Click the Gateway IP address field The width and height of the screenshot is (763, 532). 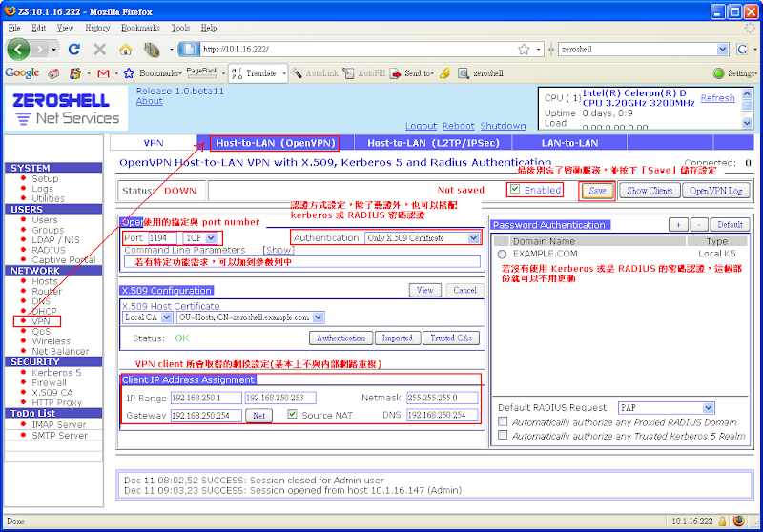tap(206, 416)
